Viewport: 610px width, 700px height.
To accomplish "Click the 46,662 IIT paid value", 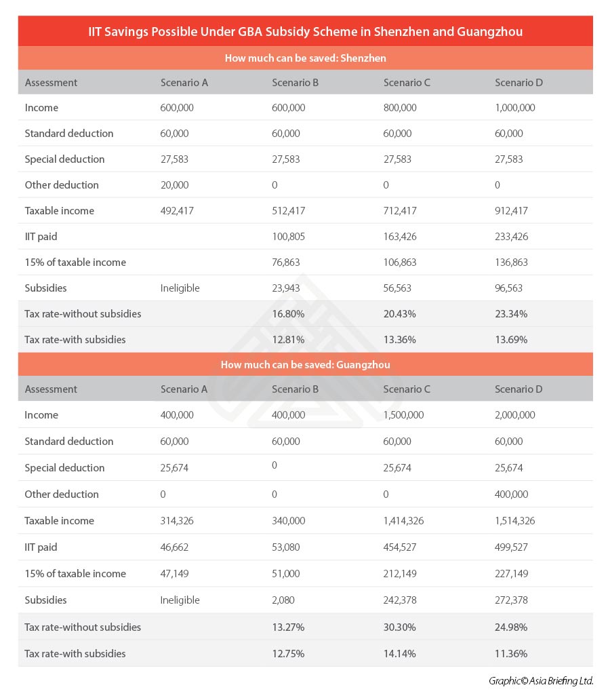I will [174, 547].
